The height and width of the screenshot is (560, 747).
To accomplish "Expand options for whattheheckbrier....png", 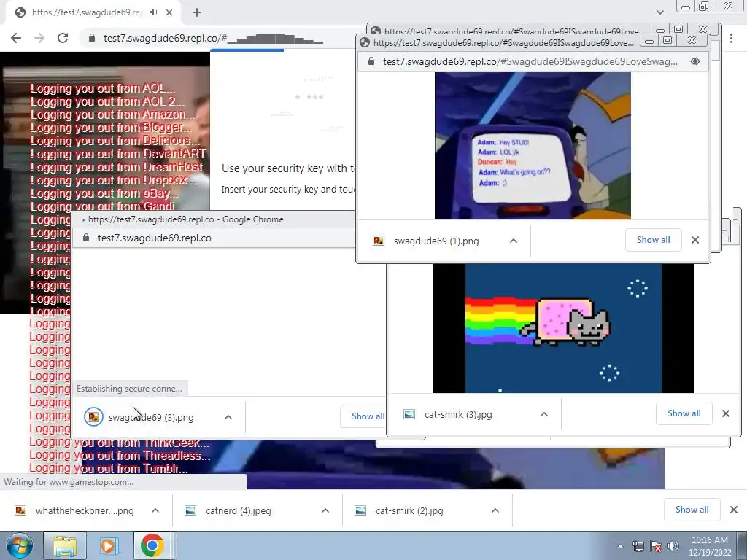I will point(155,510).
